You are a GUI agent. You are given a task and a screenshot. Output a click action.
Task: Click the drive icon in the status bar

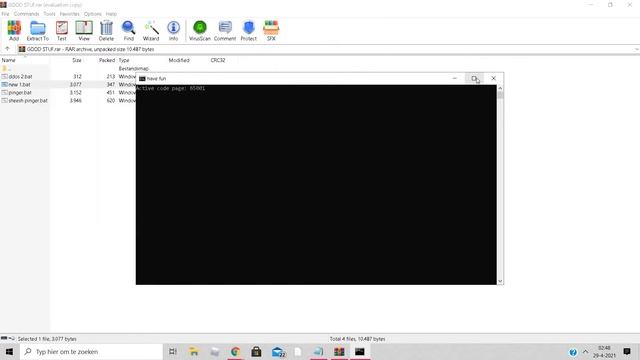pos(4,338)
